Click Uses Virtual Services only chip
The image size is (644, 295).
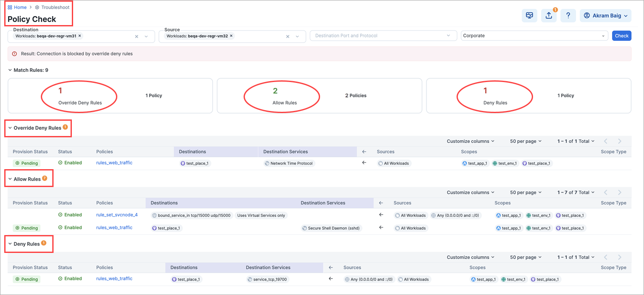click(x=261, y=216)
